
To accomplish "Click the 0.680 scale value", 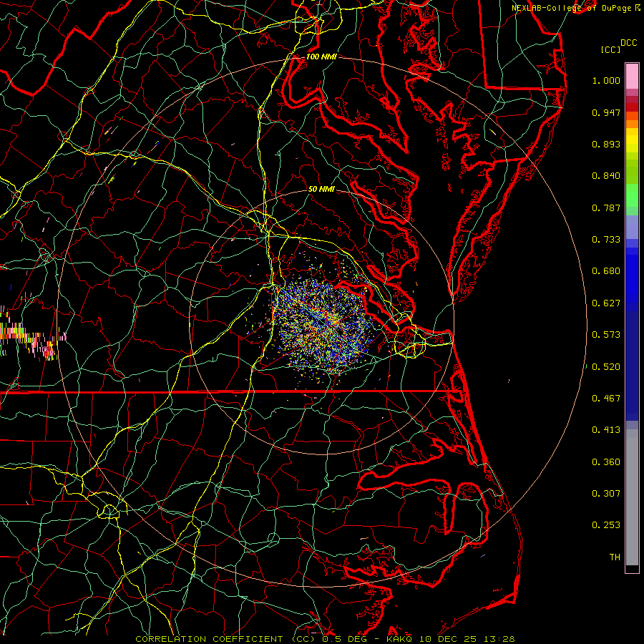I will 606,271.
